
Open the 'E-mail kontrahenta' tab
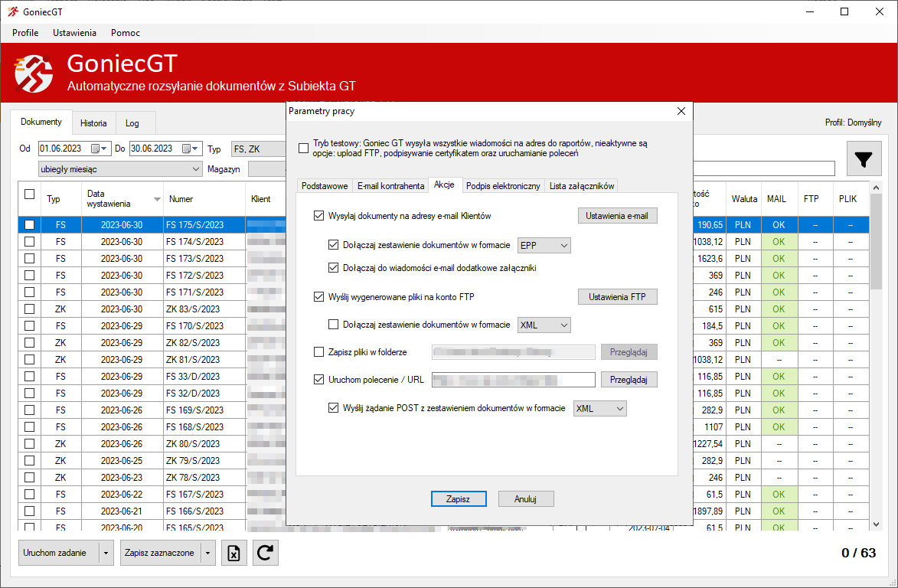[390, 186]
